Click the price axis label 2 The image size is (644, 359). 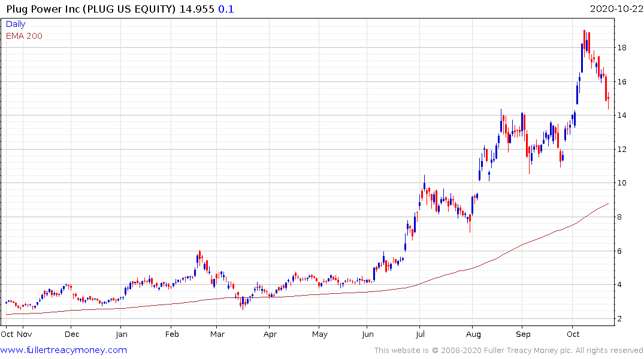tap(620, 319)
